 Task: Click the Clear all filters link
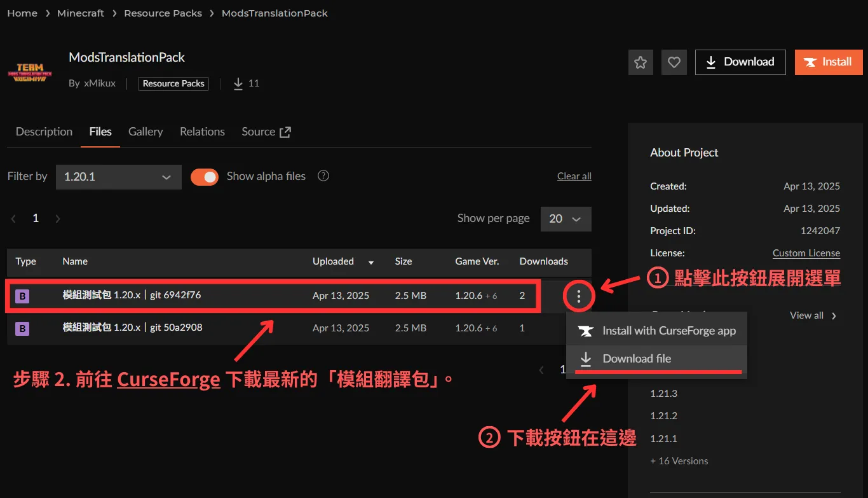[574, 176]
